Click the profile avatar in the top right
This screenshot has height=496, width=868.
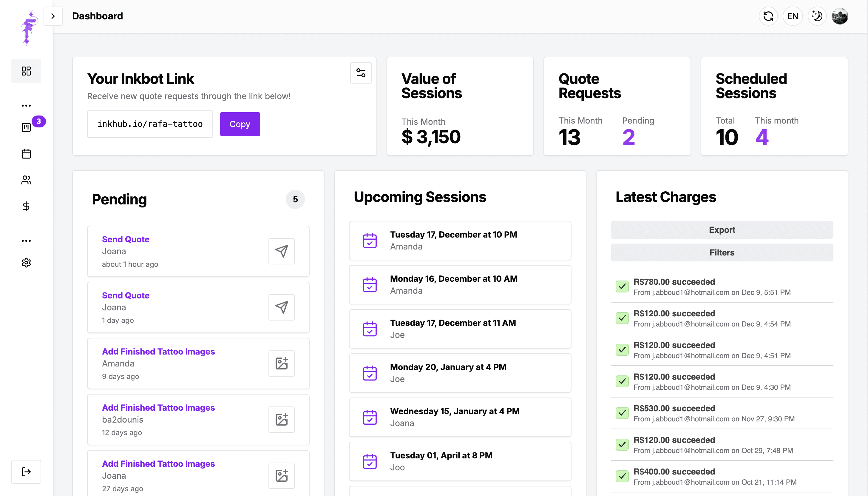[840, 16]
